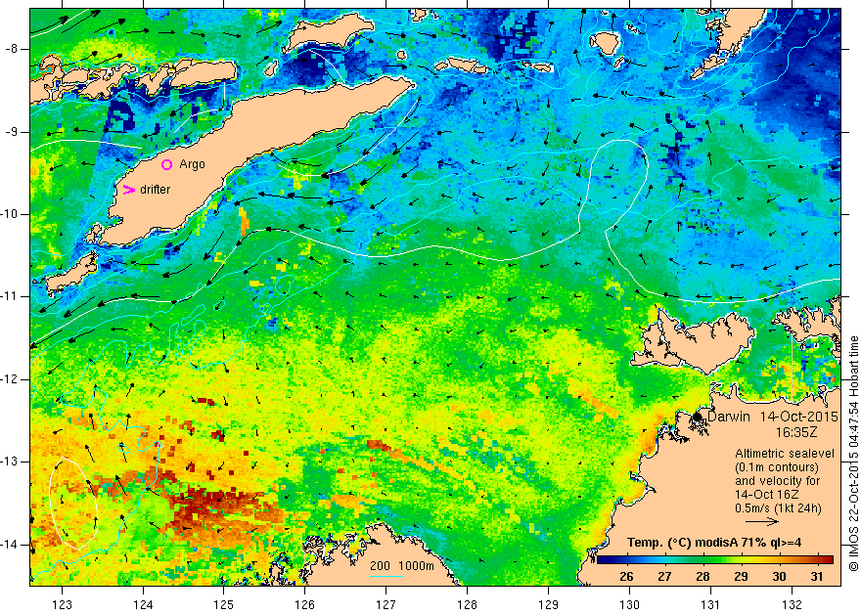Viewport: 861px width, 616px height.
Task: Click the magenta Argo circle marker
Action: [167, 164]
